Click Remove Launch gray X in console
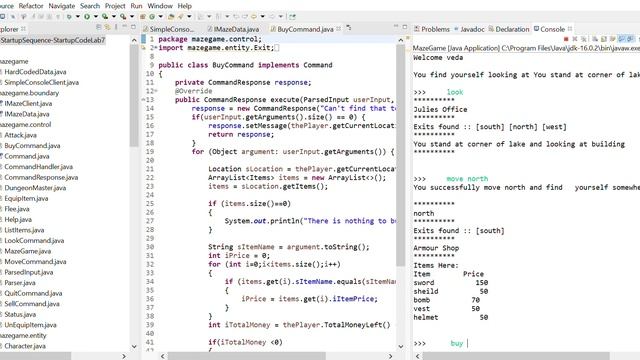 [575, 39]
